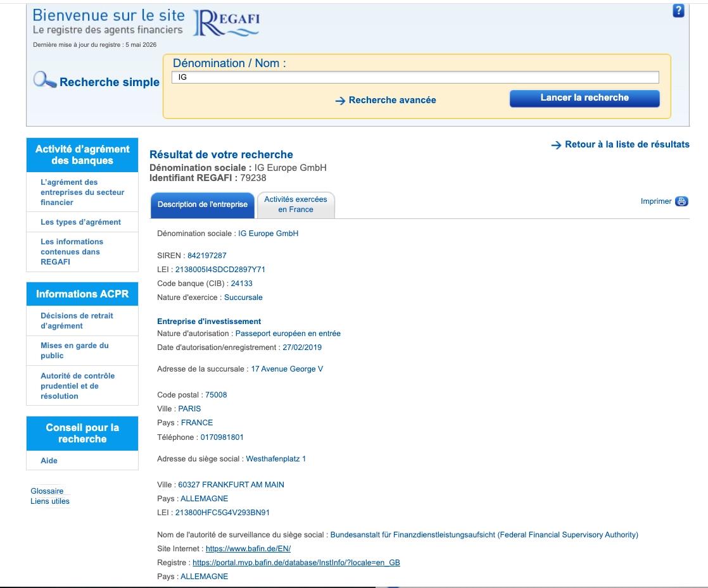Click Conseil pour la recherche header
Viewport: 708px width, 588px height.
(82, 433)
